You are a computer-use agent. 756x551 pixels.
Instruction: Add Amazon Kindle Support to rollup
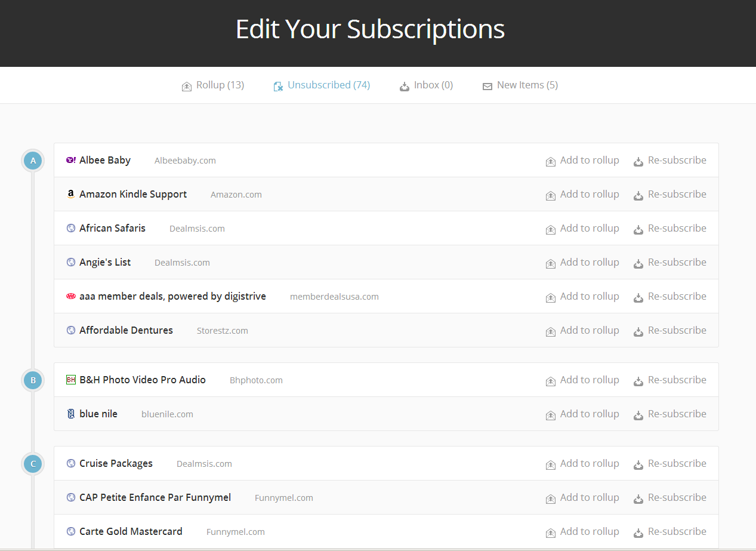point(582,195)
